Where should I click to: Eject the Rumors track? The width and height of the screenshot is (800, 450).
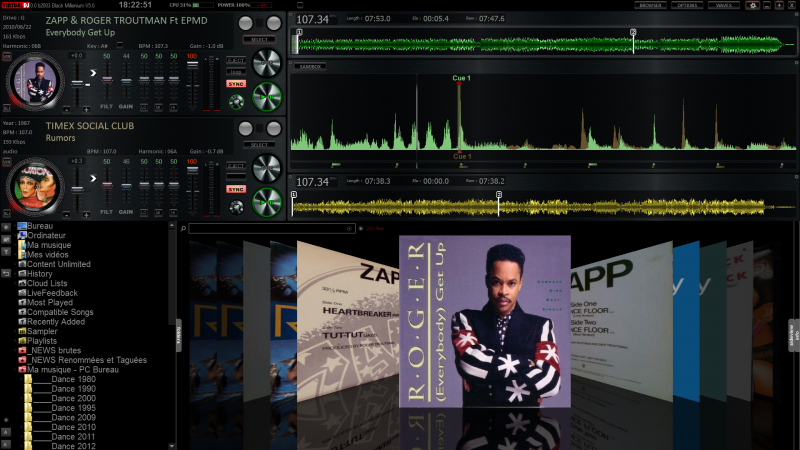pos(236,166)
